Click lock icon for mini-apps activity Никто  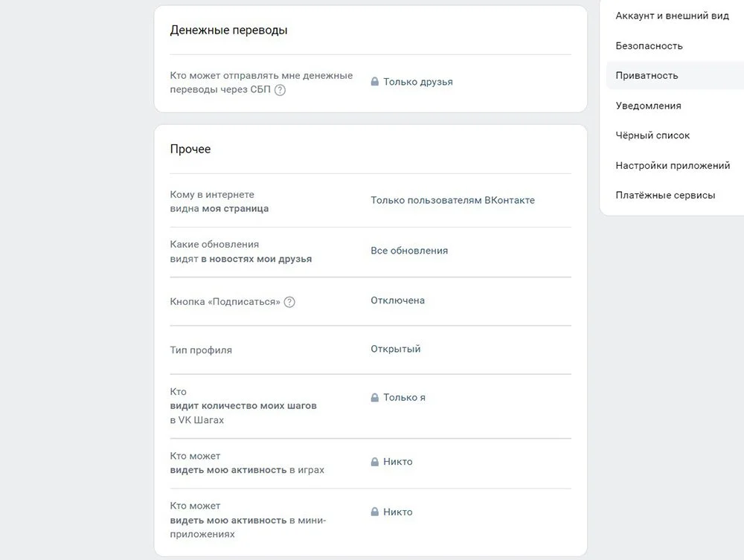pos(375,512)
